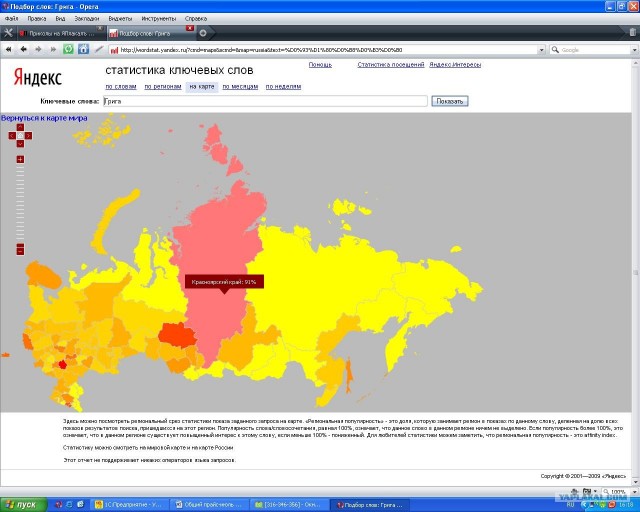Open the zoom 100% dropdown
Image resolution: width=640 pixels, height=512 pixels.
[635, 492]
